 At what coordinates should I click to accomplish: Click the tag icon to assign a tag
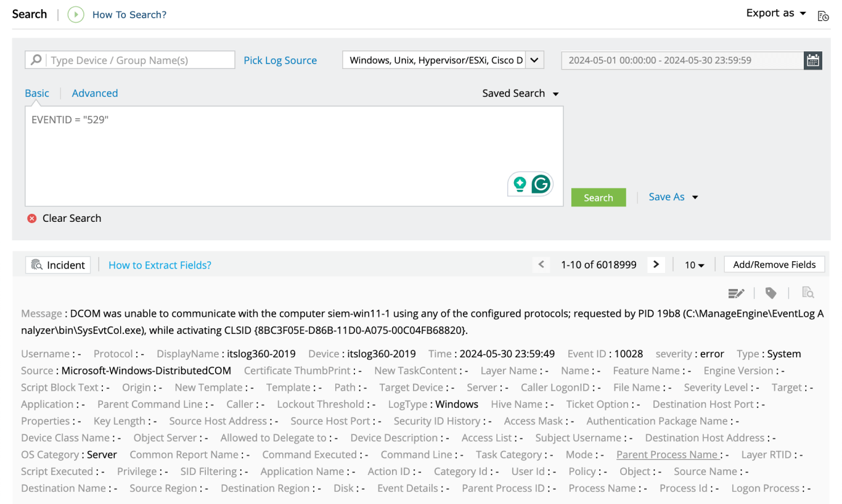point(771,293)
